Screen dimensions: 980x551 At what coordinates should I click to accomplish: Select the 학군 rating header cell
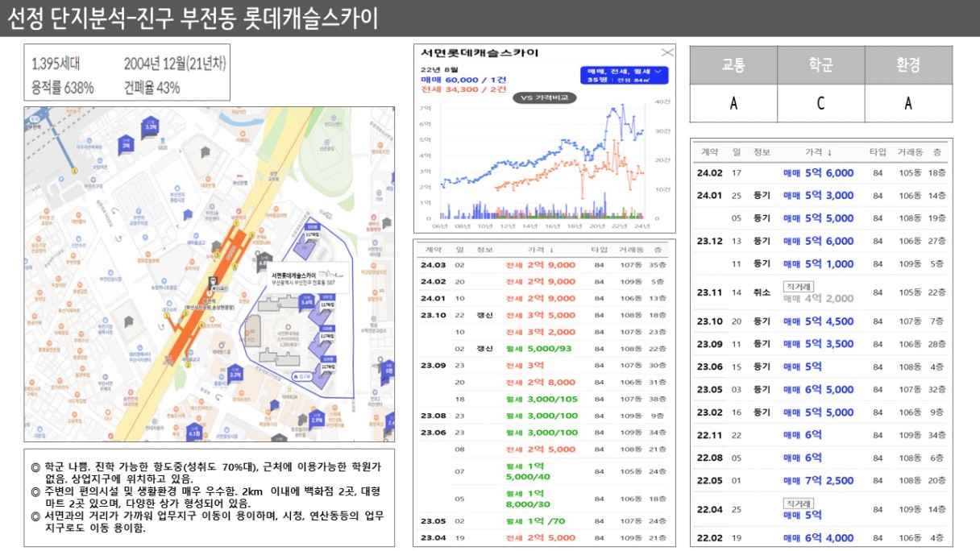821,66
